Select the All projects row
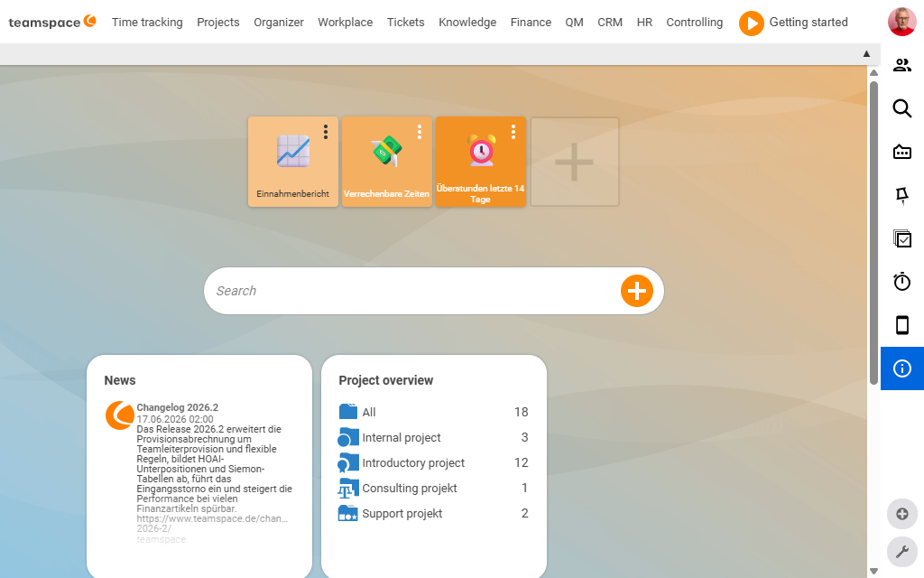924x578 pixels. click(x=433, y=412)
